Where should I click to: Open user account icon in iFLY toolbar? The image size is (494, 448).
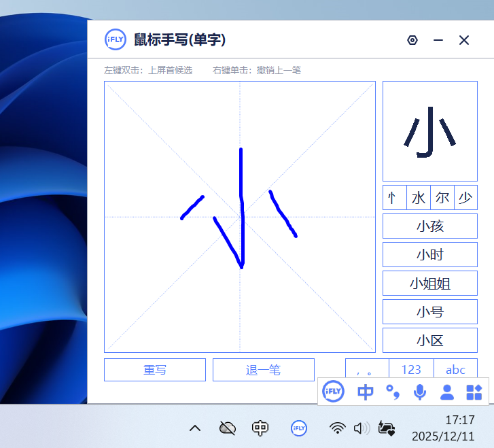[x=447, y=392]
